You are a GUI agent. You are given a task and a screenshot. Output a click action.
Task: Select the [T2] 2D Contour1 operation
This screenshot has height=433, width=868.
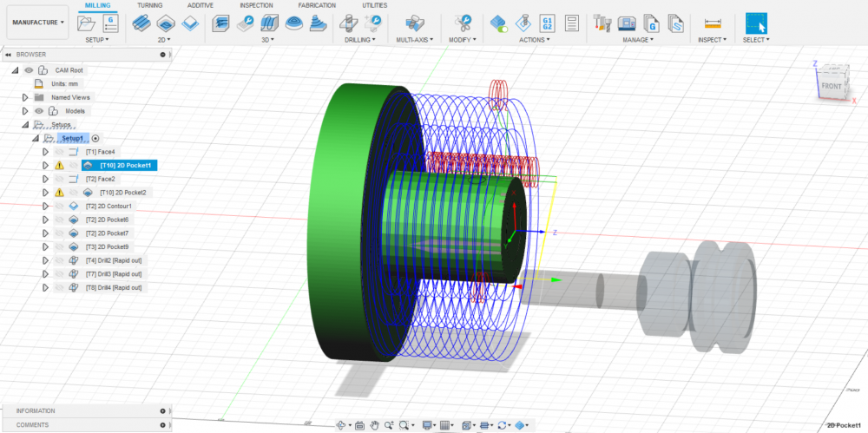tap(108, 206)
